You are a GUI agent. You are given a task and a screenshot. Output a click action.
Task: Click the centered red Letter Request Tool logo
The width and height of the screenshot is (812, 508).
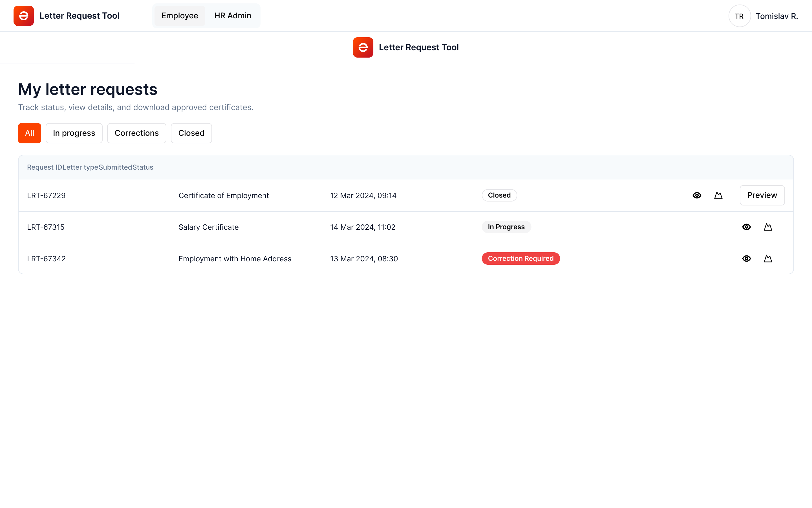363,47
